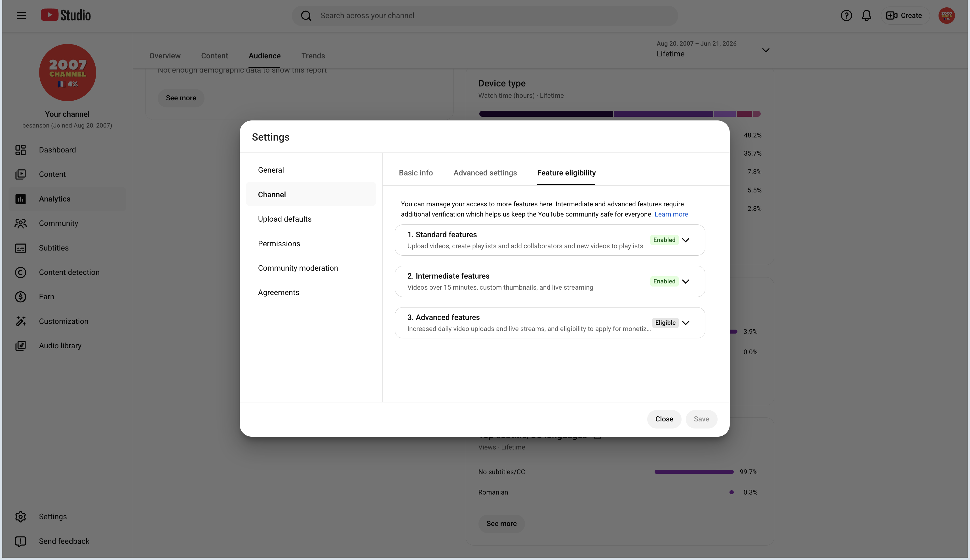Open the notifications bell
This screenshot has height=560, width=970.
pyautogui.click(x=866, y=15)
